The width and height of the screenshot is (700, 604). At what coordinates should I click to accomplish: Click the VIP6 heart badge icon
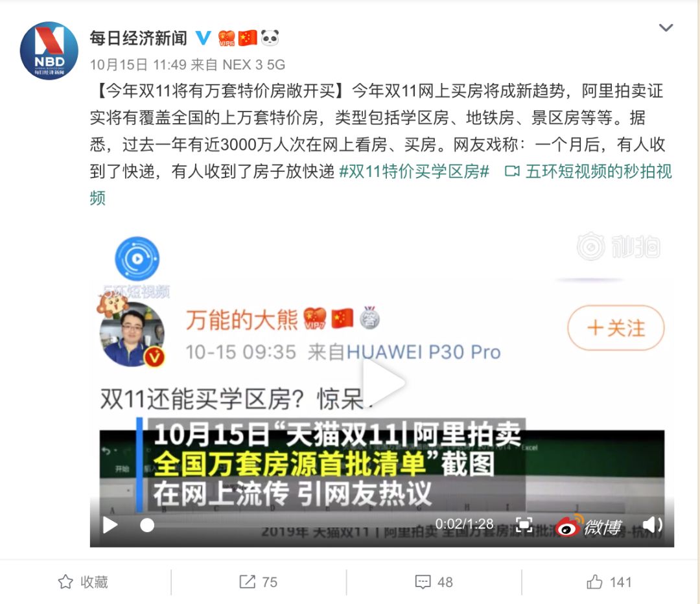point(227,38)
